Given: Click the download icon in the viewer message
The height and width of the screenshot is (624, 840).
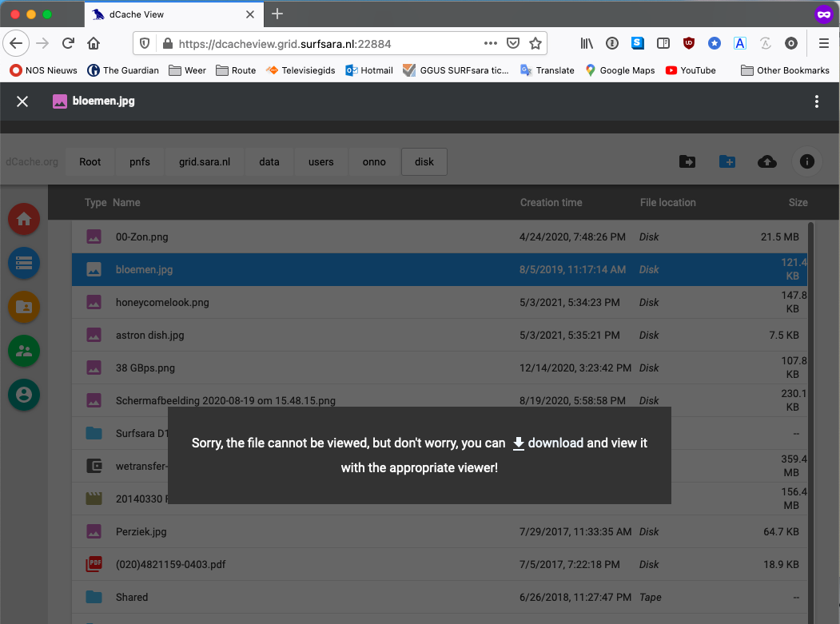Looking at the screenshot, I should click(x=518, y=443).
